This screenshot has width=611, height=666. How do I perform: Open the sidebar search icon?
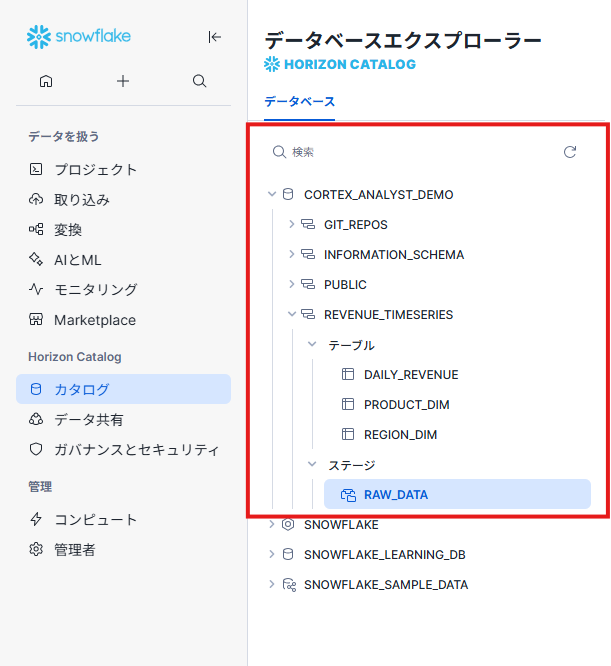(x=200, y=81)
